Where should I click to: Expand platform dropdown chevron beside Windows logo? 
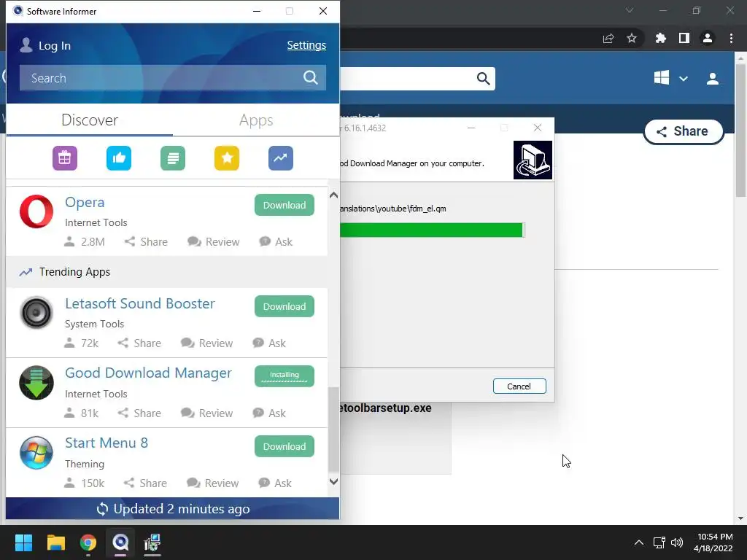683,79
